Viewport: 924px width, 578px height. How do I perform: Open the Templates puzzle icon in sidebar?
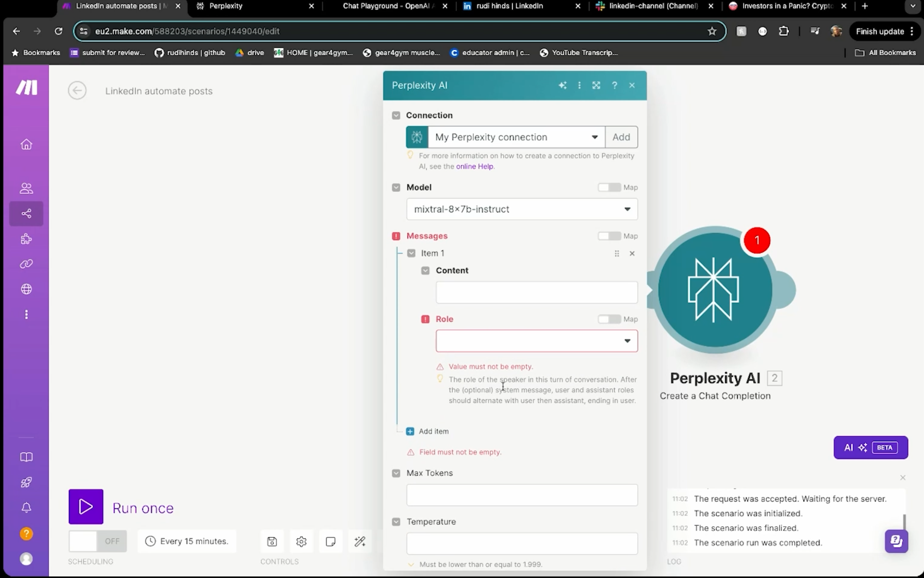point(26,239)
